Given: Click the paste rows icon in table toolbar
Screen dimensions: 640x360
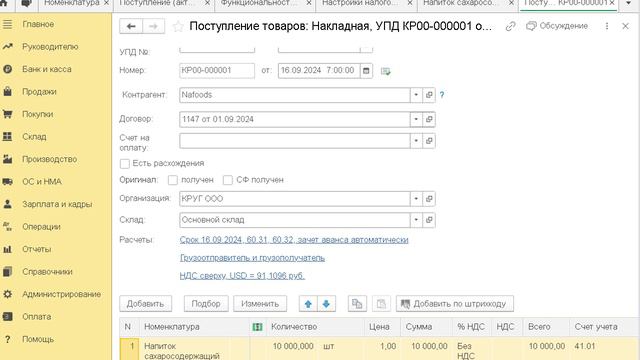Looking at the screenshot, I should pyautogui.click(x=381, y=304).
